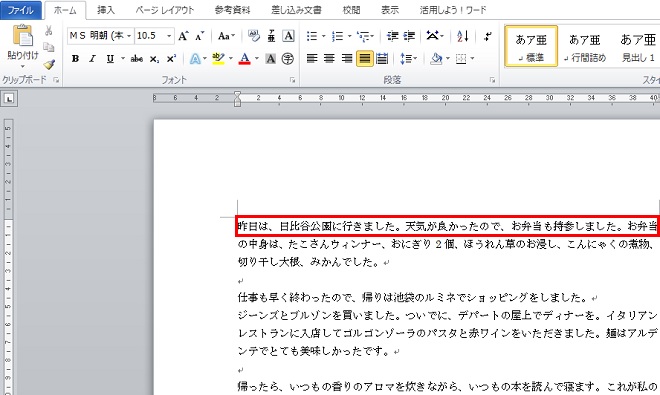The image size is (660, 395).
Task: Toggle Bold formatting
Action: 75,59
